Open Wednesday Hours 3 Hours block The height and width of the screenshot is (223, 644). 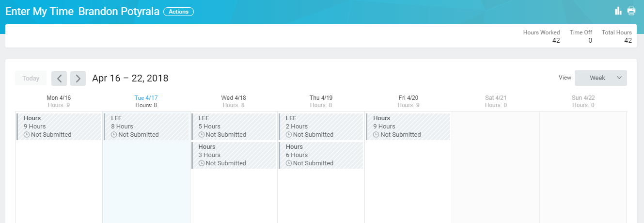(234, 155)
